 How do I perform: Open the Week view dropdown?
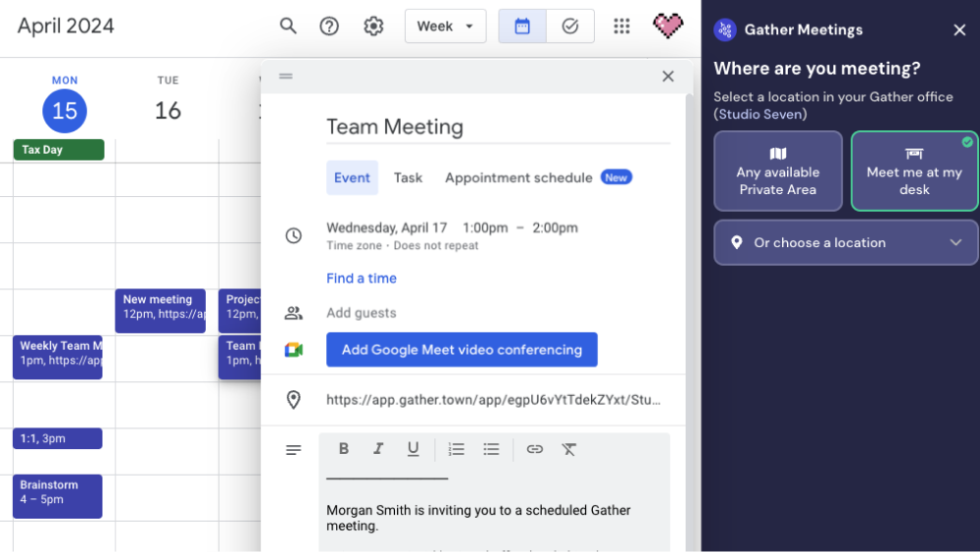pyautogui.click(x=446, y=26)
